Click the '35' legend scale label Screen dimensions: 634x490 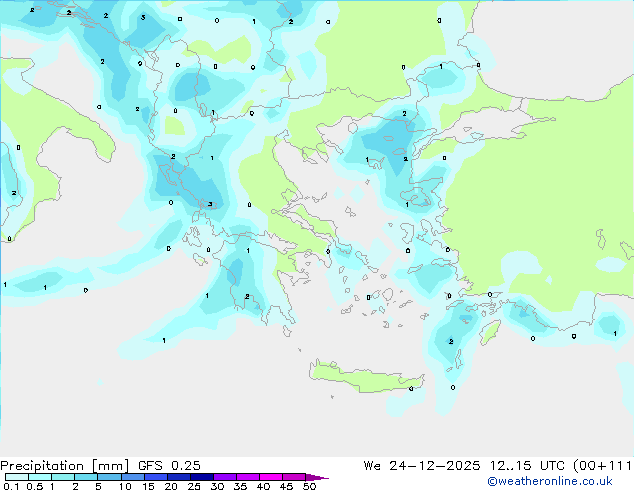[x=240, y=486]
